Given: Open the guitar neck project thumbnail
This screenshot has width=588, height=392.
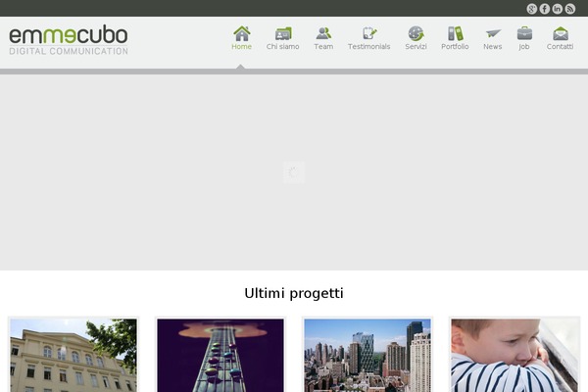Looking at the screenshot, I should [x=220, y=355].
